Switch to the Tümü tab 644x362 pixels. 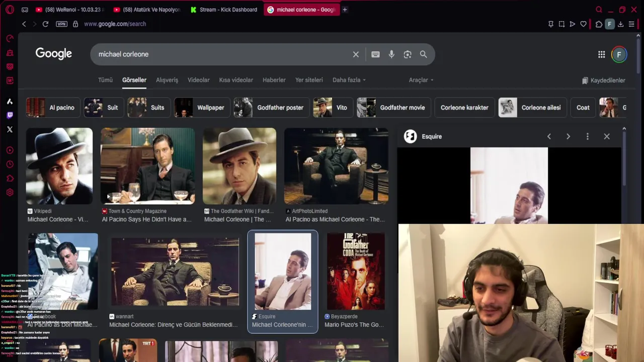[105, 80]
